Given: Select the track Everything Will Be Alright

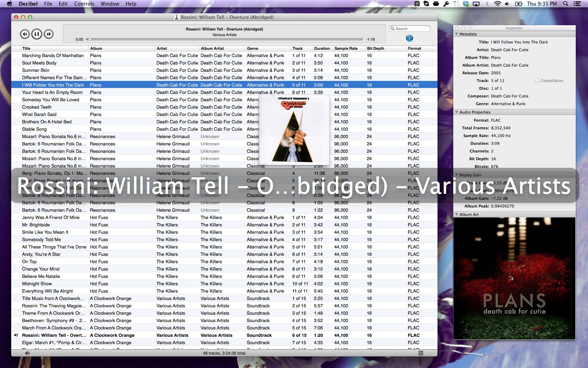Looking at the screenshot, I should [x=224, y=291].
